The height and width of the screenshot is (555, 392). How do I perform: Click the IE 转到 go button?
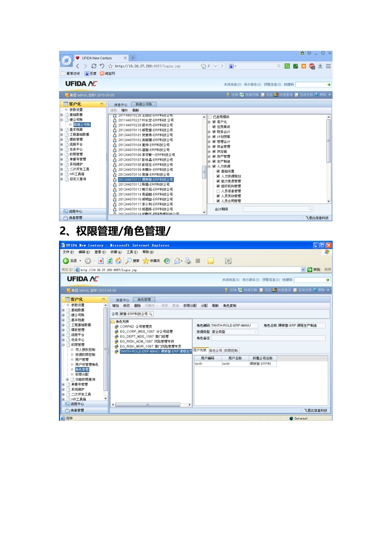coord(314,270)
